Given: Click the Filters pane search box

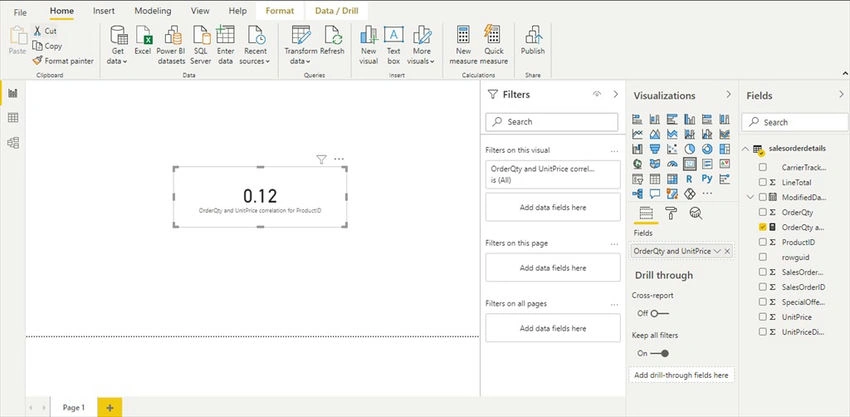Looking at the screenshot, I should [552, 122].
